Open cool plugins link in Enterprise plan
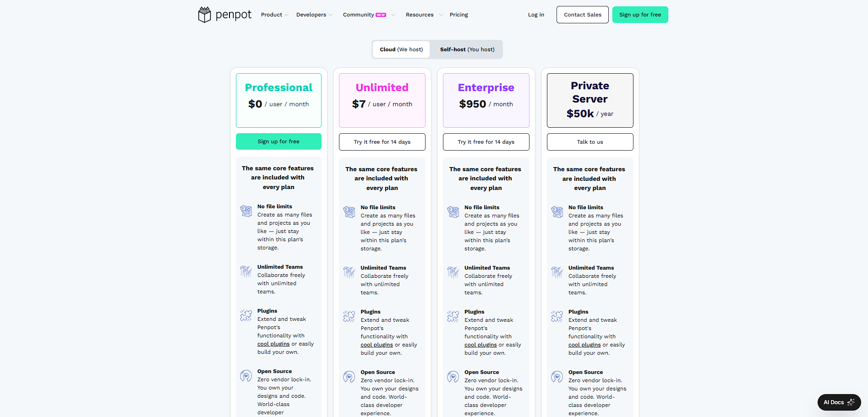This screenshot has height=417, width=868. coord(480,345)
